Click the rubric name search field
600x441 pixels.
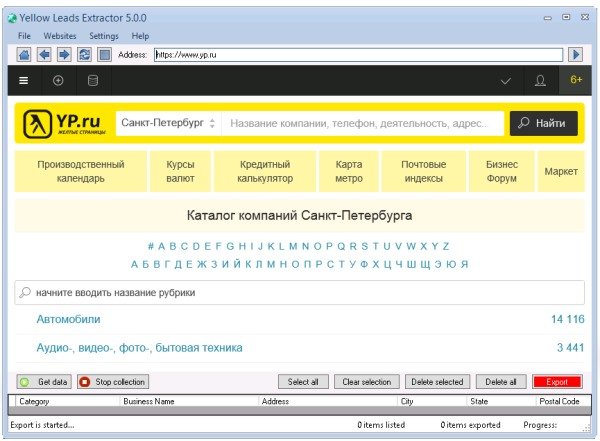click(x=300, y=293)
